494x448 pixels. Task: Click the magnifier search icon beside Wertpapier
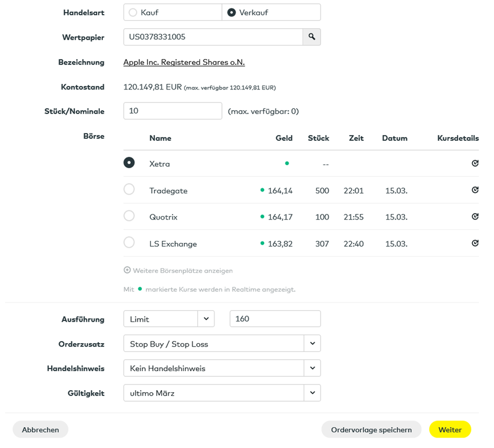tap(312, 37)
